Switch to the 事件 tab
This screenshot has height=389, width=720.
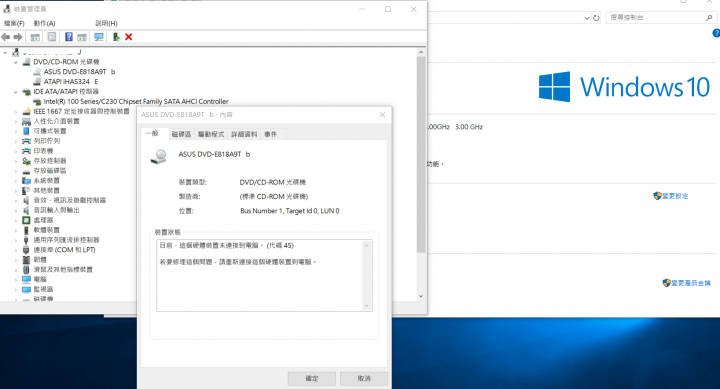[x=271, y=134]
